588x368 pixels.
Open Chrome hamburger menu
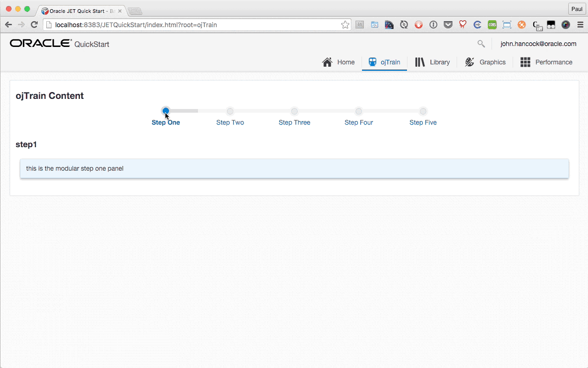tap(580, 25)
